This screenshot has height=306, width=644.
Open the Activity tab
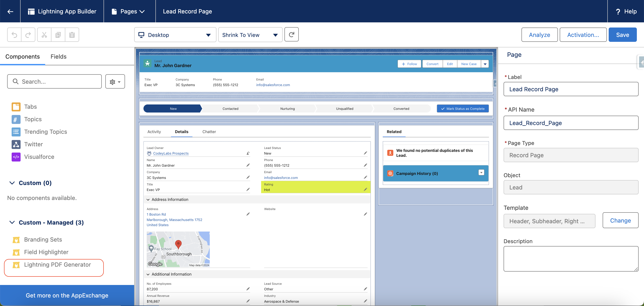154,132
